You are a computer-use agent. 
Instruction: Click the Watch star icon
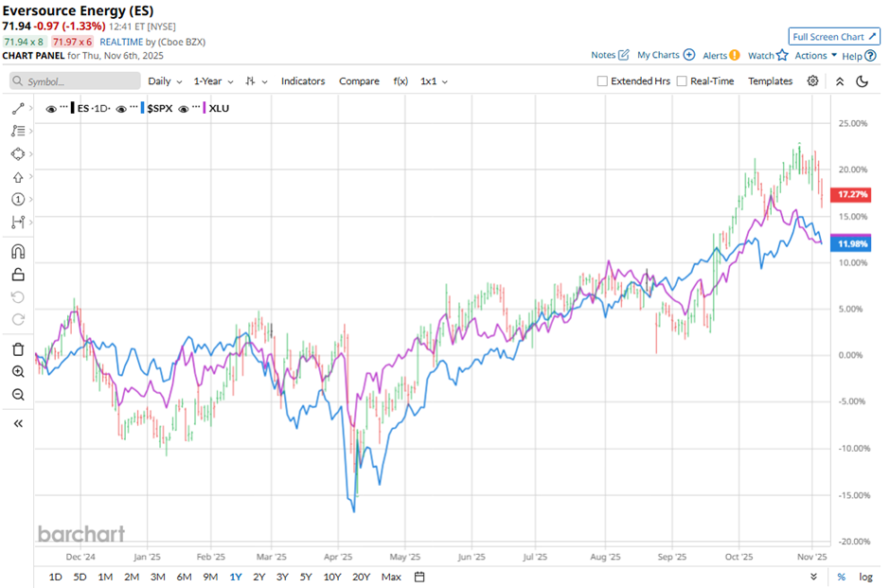coord(782,55)
